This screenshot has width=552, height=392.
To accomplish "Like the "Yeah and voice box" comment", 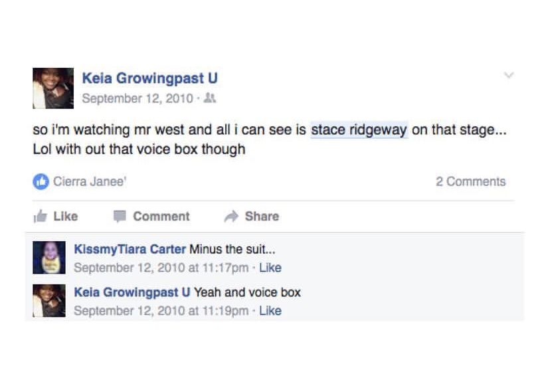I will 270,310.
